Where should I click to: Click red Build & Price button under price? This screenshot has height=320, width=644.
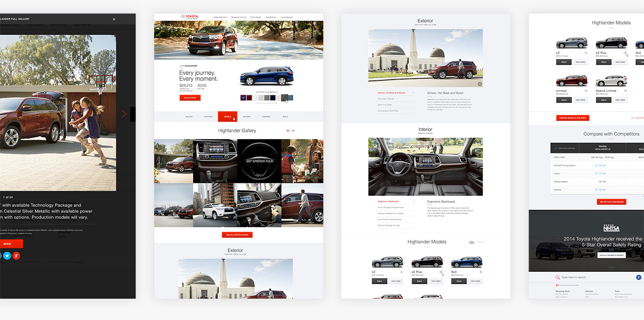click(x=190, y=98)
